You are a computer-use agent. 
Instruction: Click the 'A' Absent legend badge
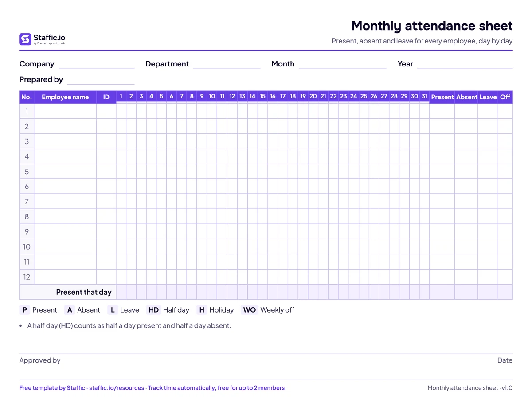tap(70, 310)
